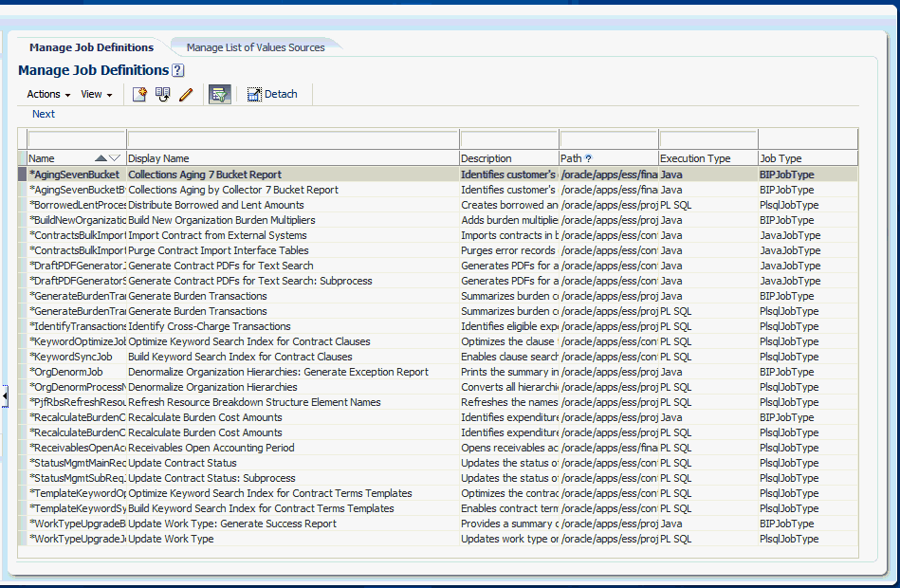Open the View dropdown
The width and height of the screenshot is (900, 588).
point(96,94)
